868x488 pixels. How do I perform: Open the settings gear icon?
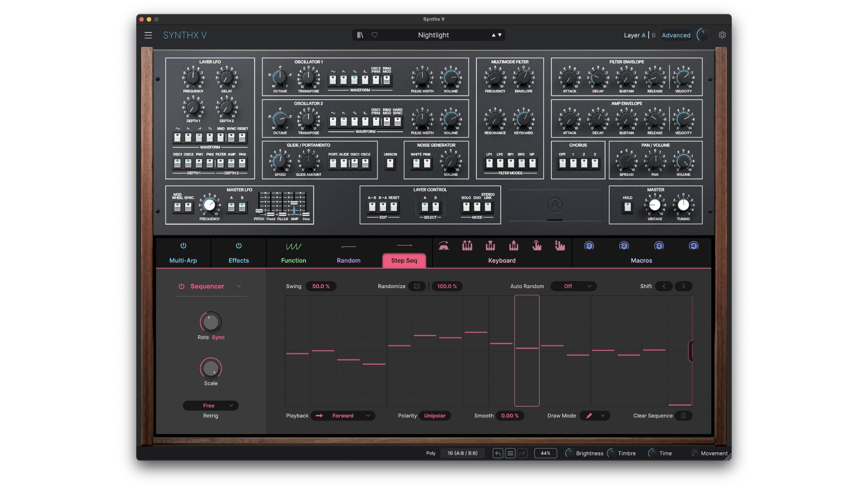[722, 35]
